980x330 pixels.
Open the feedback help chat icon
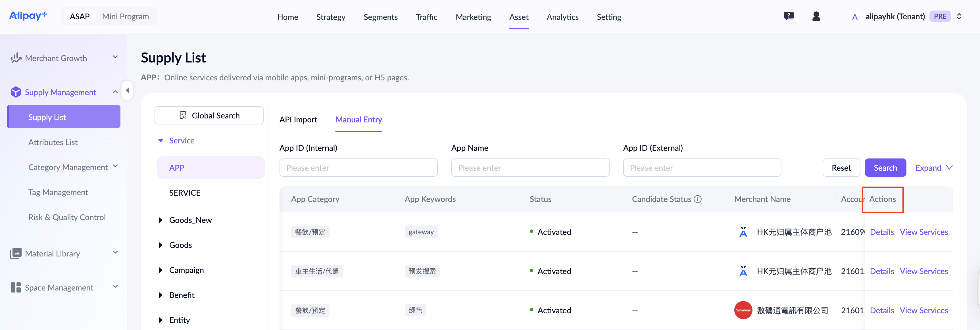pos(789,16)
